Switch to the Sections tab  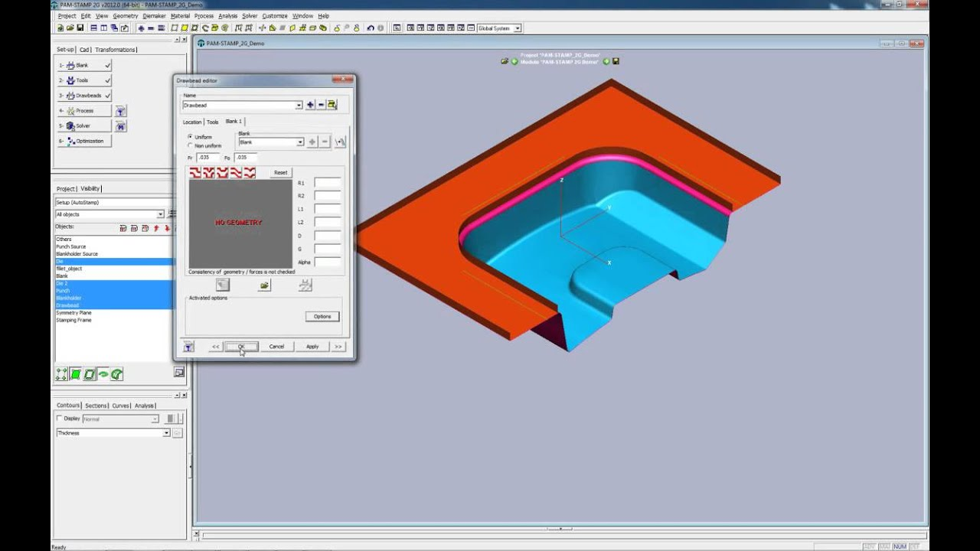point(96,406)
